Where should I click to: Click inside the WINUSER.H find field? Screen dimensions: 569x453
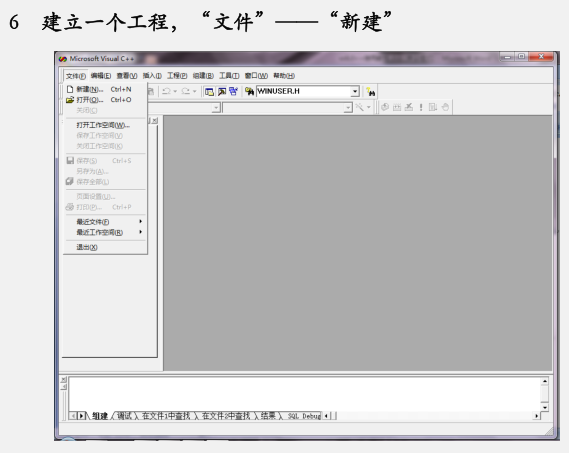pyautogui.click(x=304, y=91)
